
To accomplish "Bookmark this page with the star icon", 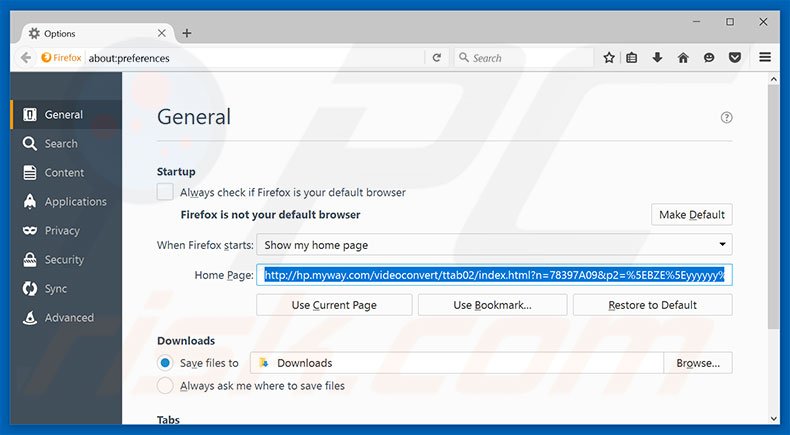I will [609, 58].
